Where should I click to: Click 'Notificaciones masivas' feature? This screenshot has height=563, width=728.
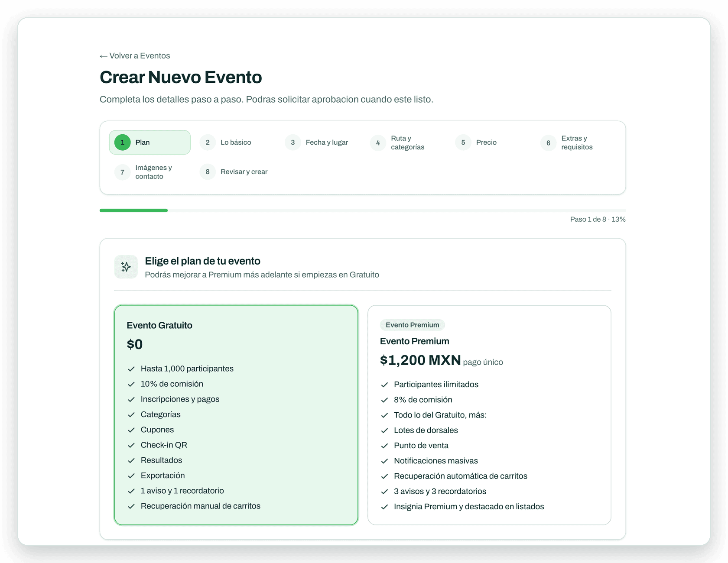[x=436, y=461]
